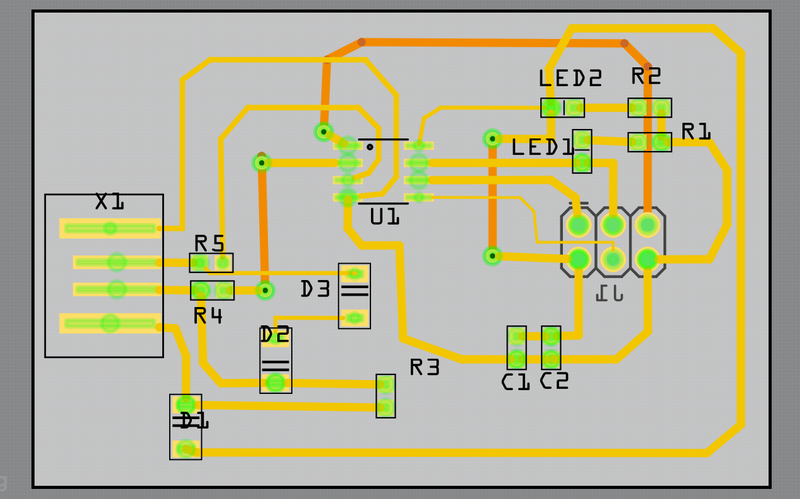Select the R5 resistor footprint
The image size is (800, 499).
(x=211, y=263)
